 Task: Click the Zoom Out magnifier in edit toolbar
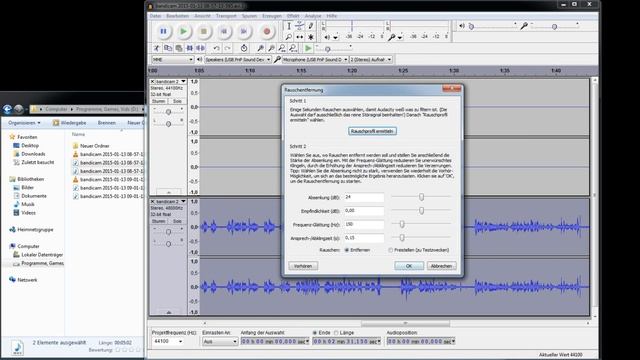pyautogui.click(x=271, y=48)
